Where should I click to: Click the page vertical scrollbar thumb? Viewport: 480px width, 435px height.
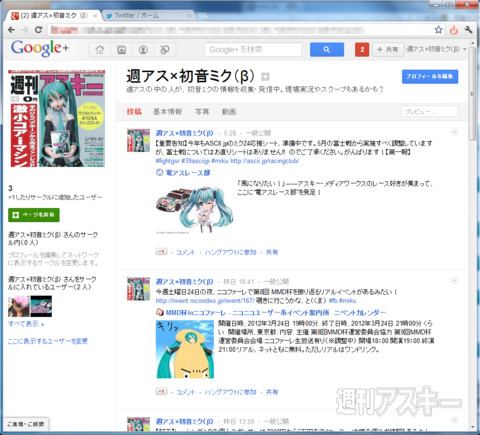473,93
